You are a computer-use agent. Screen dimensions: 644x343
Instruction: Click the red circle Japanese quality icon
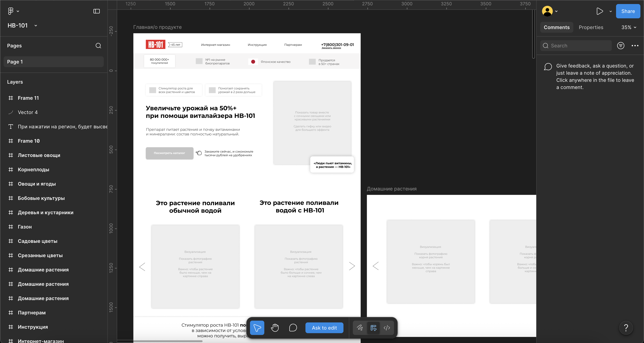pyautogui.click(x=253, y=62)
